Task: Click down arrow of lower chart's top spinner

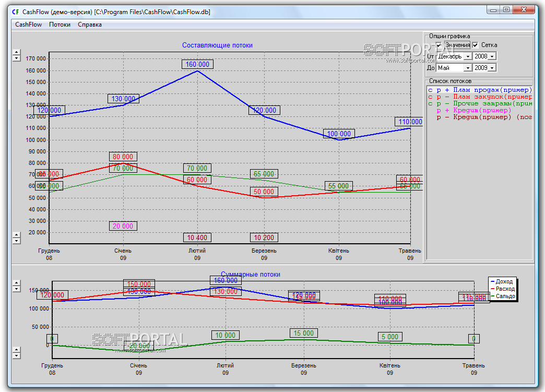Action: click(16, 289)
